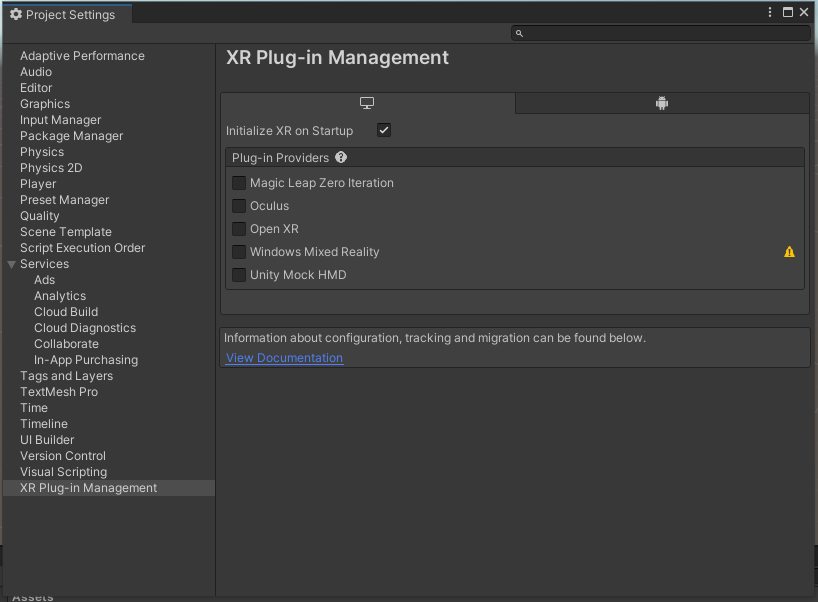Image resolution: width=818 pixels, height=602 pixels.
Task: Select Version Control settings
Action: pyautogui.click(x=63, y=456)
